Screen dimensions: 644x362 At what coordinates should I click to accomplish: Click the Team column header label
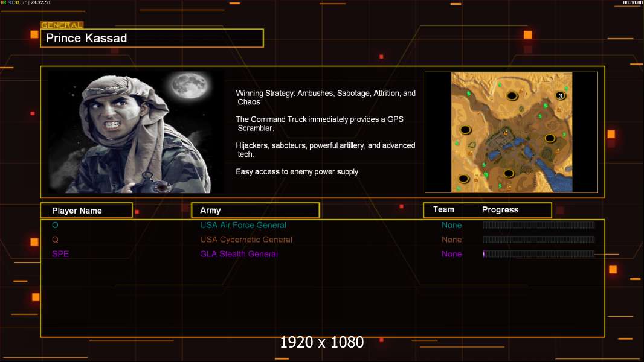click(443, 209)
